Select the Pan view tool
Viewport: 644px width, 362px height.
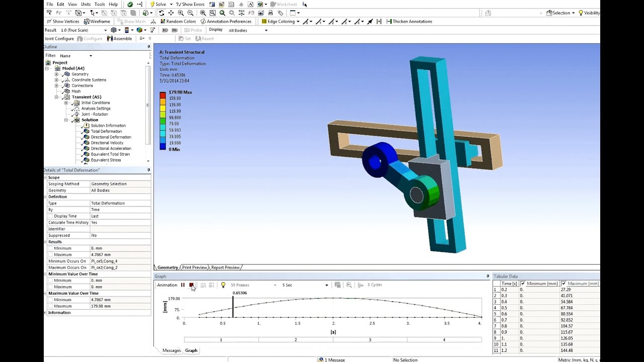pos(171,13)
